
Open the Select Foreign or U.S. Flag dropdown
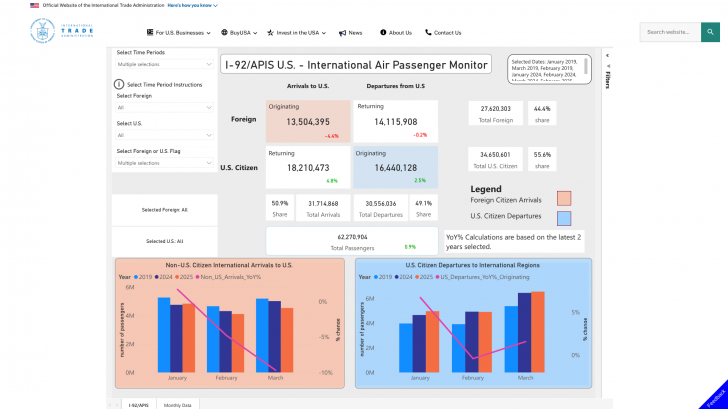coord(163,162)
